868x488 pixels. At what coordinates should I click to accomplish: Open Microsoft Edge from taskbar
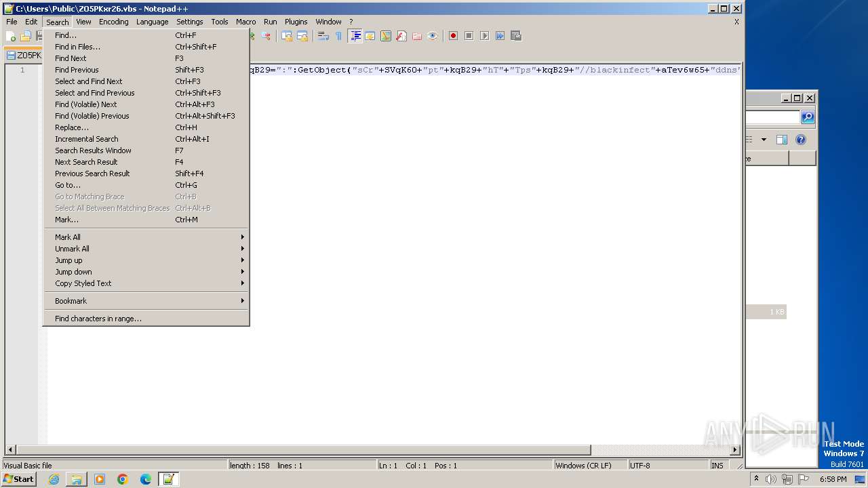146,479
